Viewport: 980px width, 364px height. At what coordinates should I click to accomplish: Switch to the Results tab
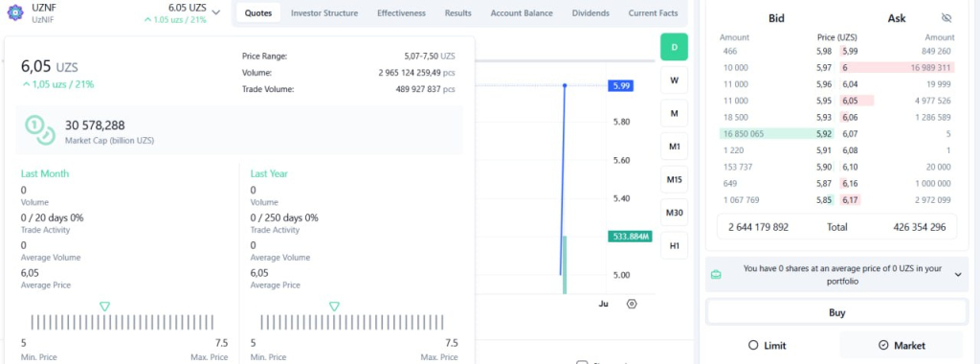[458, 13]
